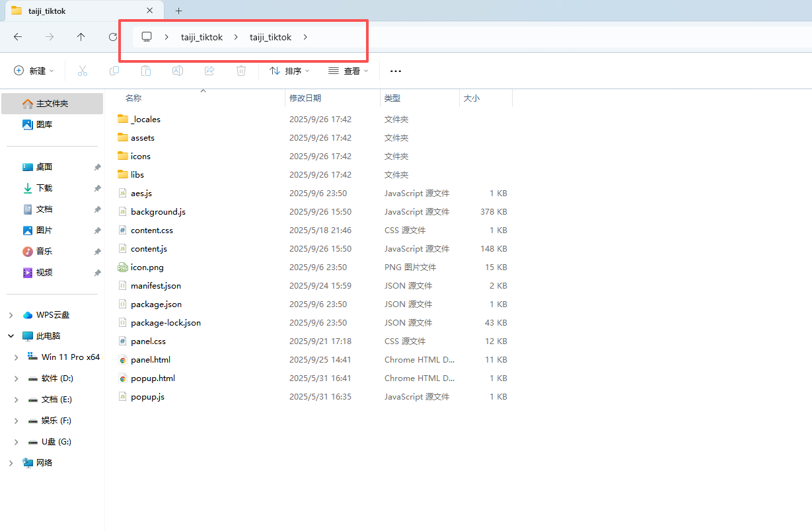The image size is (812, 531).
Task: Click the Rename icon in toolbar
Action: [x=178, y=71]
